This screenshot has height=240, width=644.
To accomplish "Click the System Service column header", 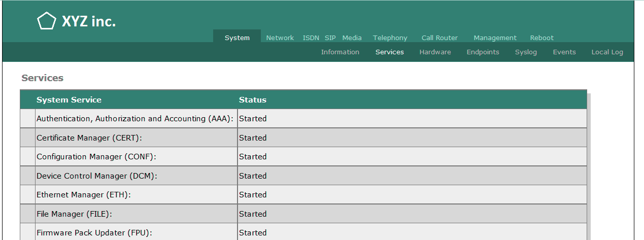I will click(69, 99).
